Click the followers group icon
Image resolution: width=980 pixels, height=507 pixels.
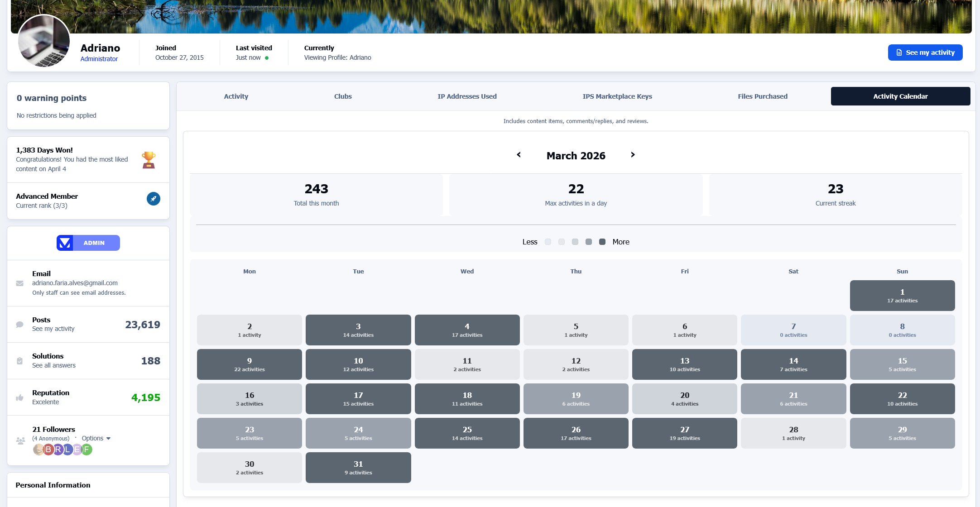[x=20, y=440]
